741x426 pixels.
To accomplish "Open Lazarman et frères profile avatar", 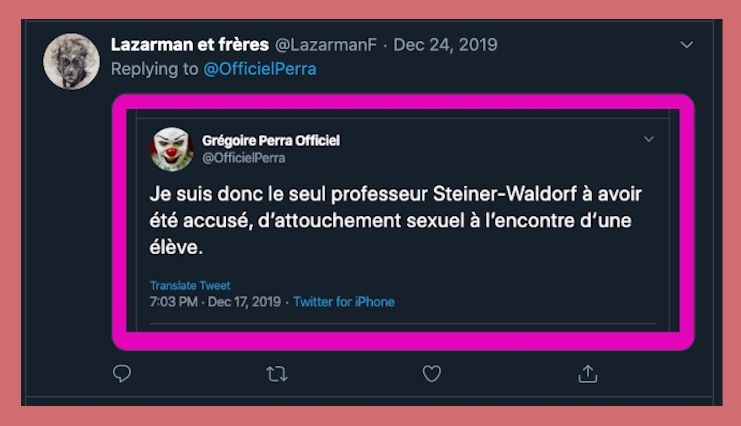I will (x=71, y=60).
